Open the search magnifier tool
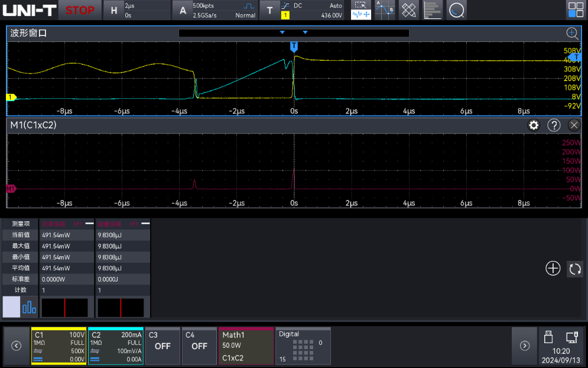The image size is (588, 368). 456,10
